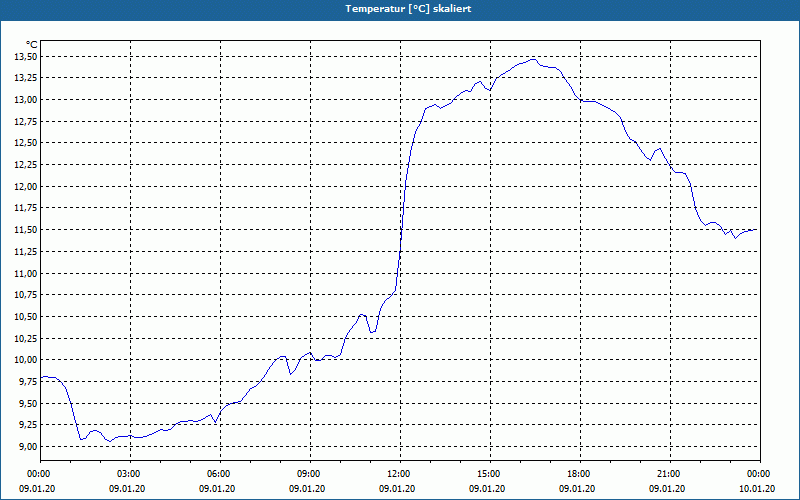
Task: Pick the 11,50 y-axis value
Action: (26, 230)
